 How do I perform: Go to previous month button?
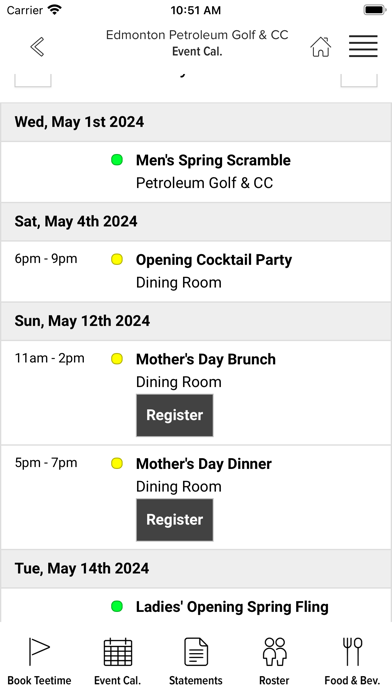point(33,80)
